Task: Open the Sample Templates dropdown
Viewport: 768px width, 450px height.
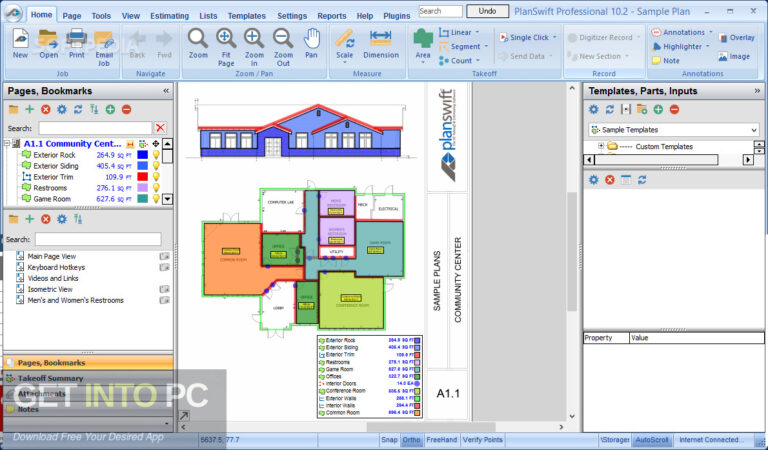Action: (753, 130)
